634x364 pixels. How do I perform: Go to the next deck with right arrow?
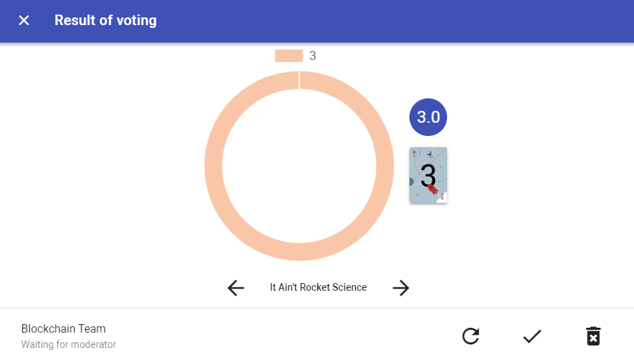(401, 288)
